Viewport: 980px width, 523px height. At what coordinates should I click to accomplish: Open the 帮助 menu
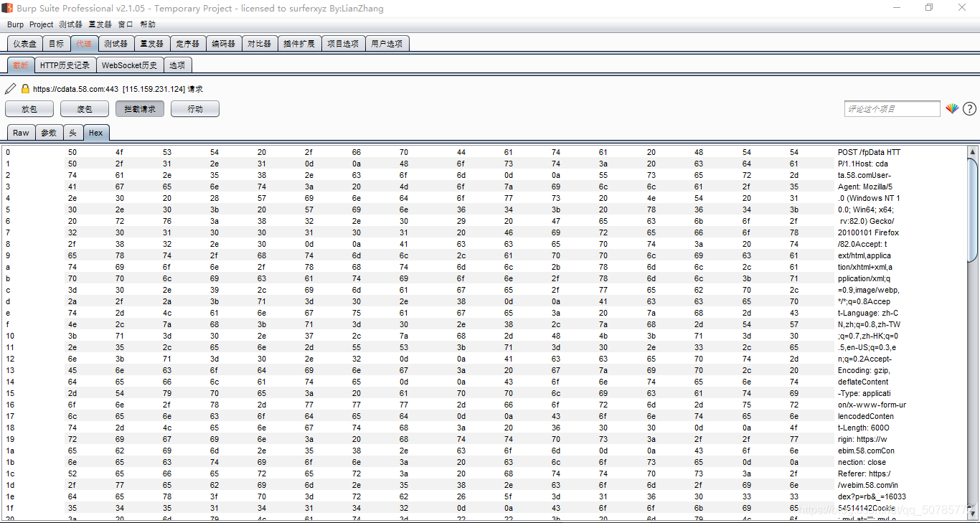148,24
